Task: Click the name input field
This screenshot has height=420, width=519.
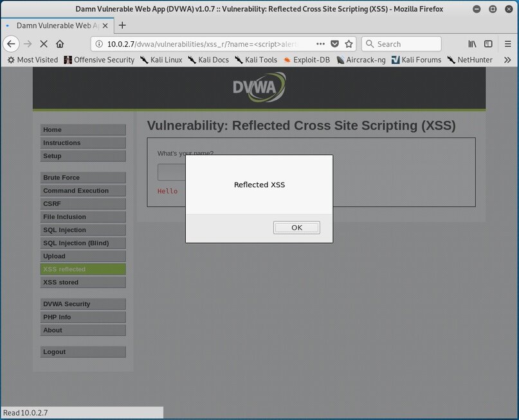Action: (172, 172)
